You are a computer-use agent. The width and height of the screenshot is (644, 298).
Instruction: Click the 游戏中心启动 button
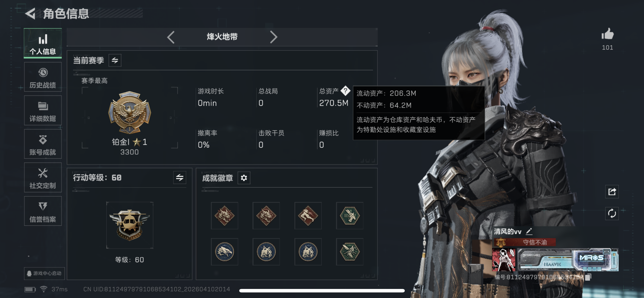tap(44, 273)
